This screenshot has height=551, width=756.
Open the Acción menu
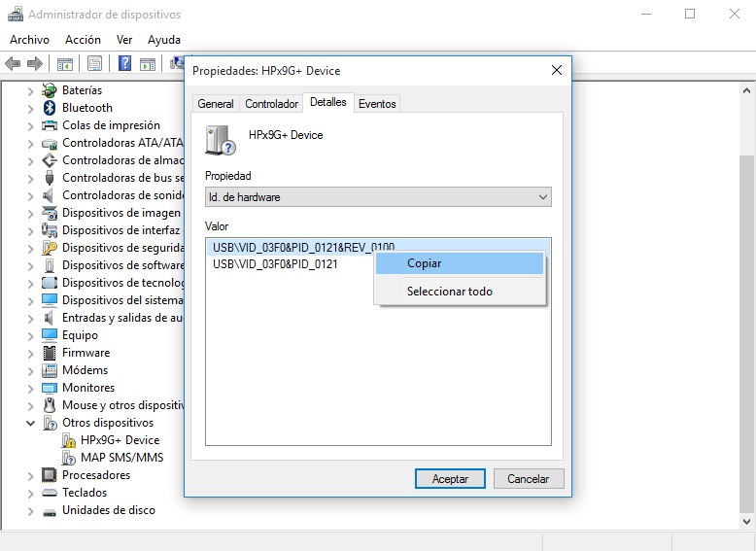point(83,40)
